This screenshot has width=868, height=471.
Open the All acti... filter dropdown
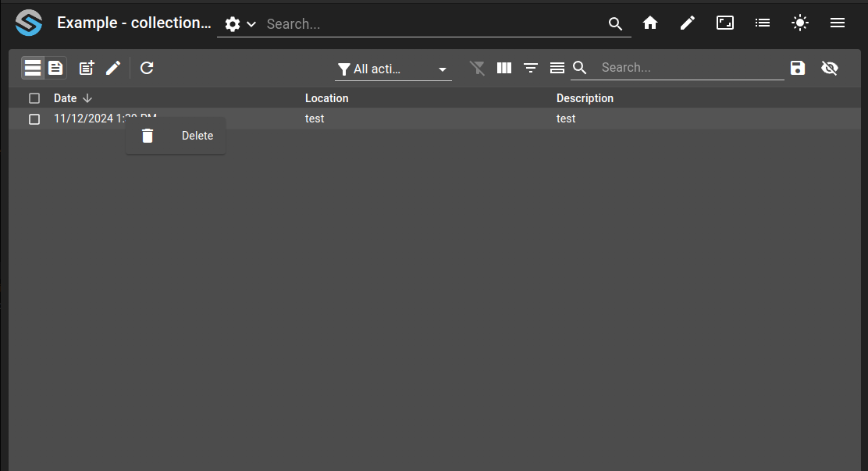point(393,69)
